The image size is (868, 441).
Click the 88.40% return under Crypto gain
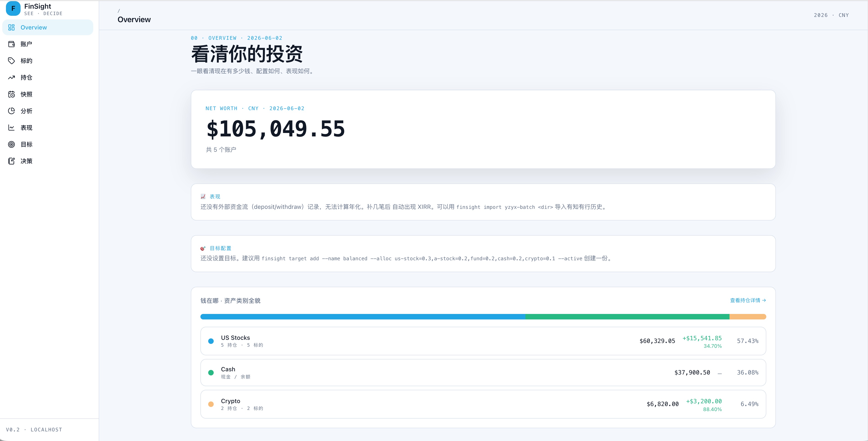pos(712,409)
